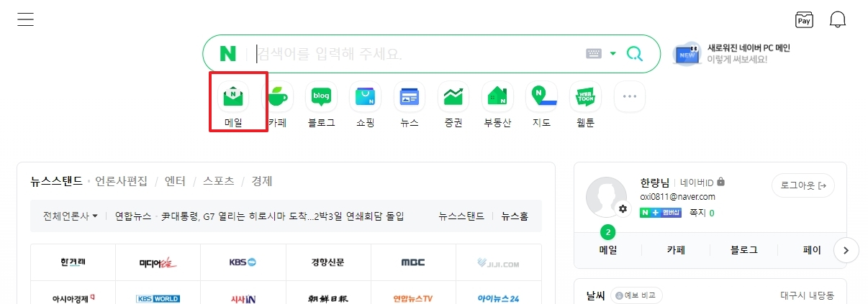Image resolution: width=868 pixels, height=304 pixels.
Task: Open the 朝鮮日報 press logo
Action: [327, 298]
